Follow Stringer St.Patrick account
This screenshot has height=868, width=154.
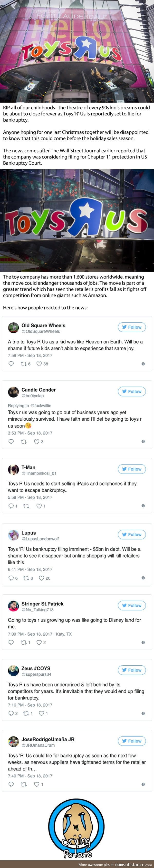click(132, 605)
